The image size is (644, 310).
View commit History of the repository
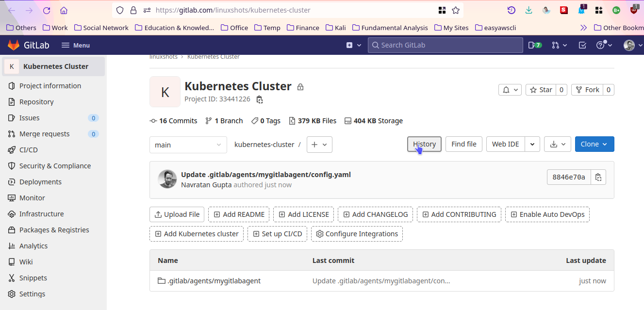(424, 144)
